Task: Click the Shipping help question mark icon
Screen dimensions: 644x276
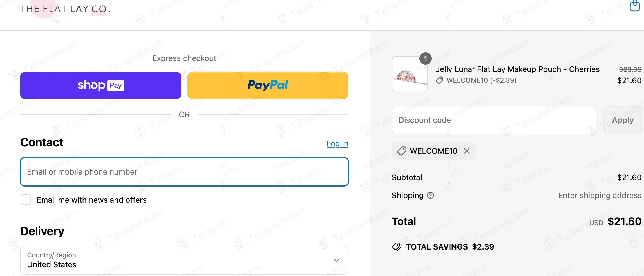Action: (x=430, y=195)
